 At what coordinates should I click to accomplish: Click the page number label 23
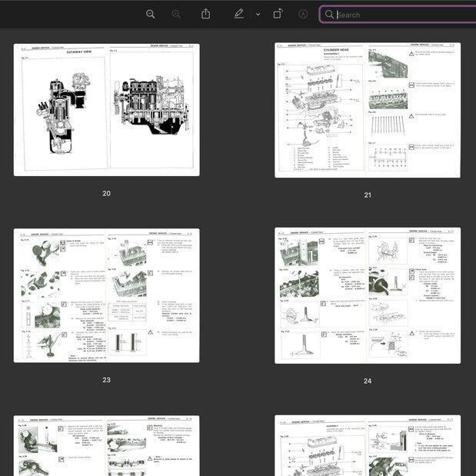(106, 380)
